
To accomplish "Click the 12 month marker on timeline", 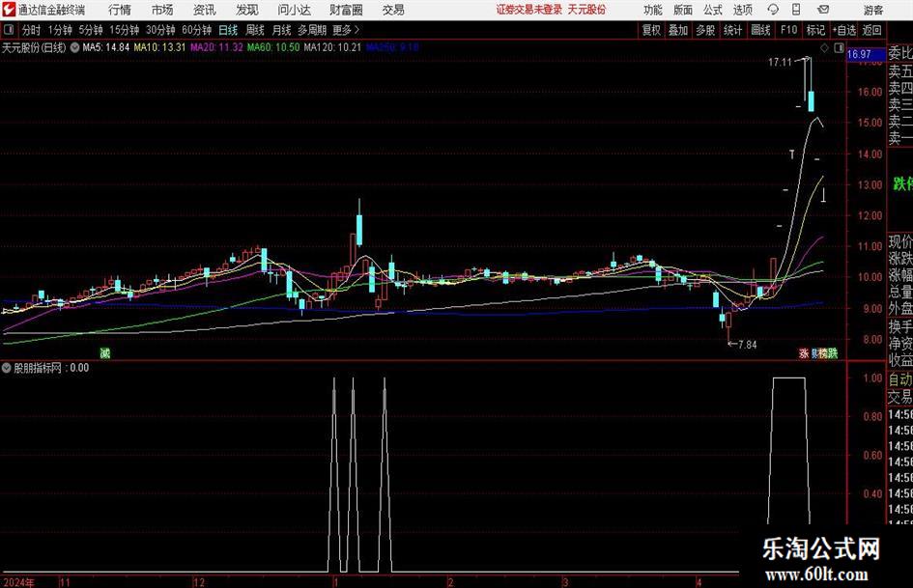I will pos(199,582).
